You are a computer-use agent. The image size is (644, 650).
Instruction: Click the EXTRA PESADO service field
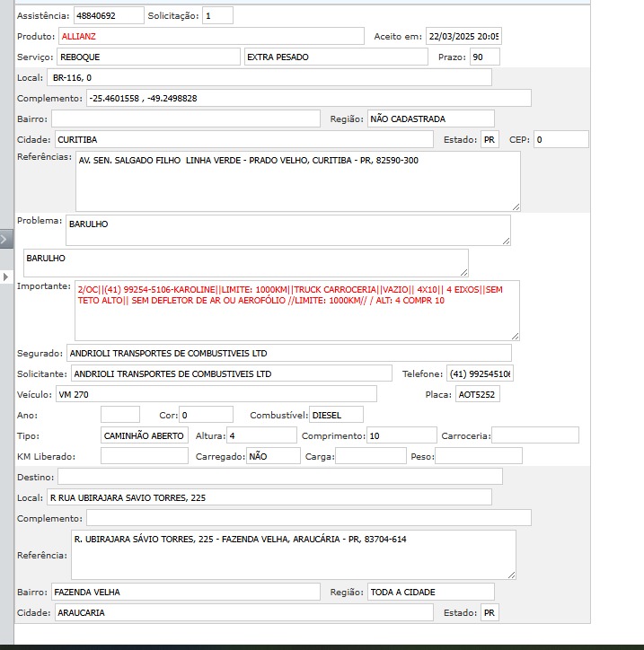(335, 57)
